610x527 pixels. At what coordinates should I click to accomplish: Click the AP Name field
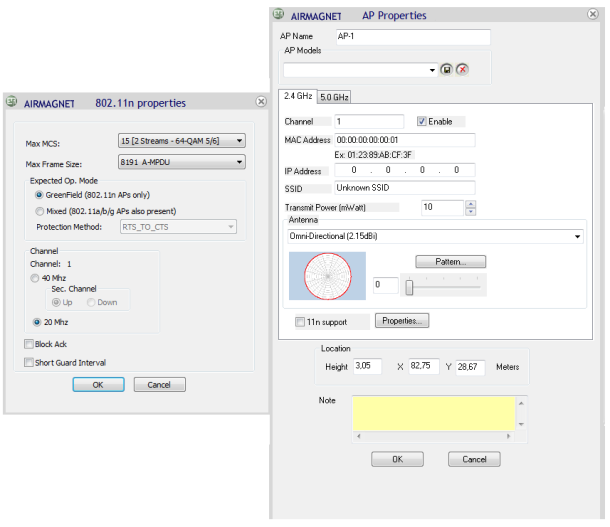click(x=413, y=37)
